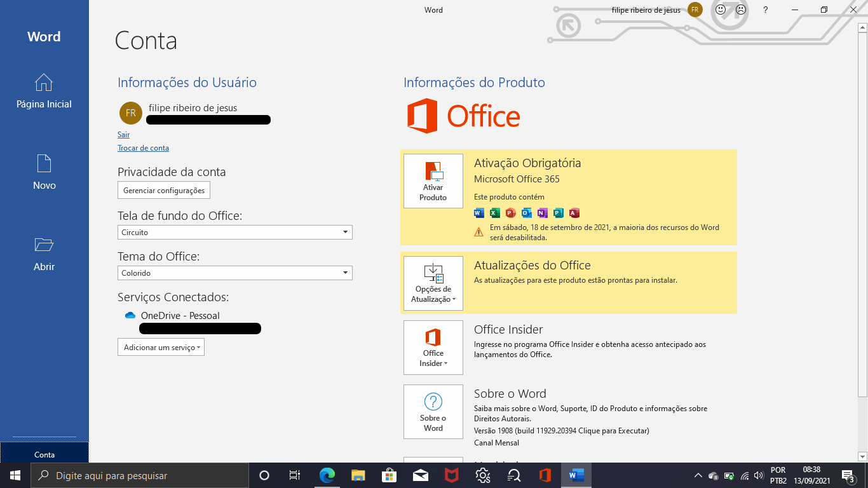The height and width of the screenshot is (488, 868).
Task: Open McAfee from the taskbar
Action: point(452,475)
